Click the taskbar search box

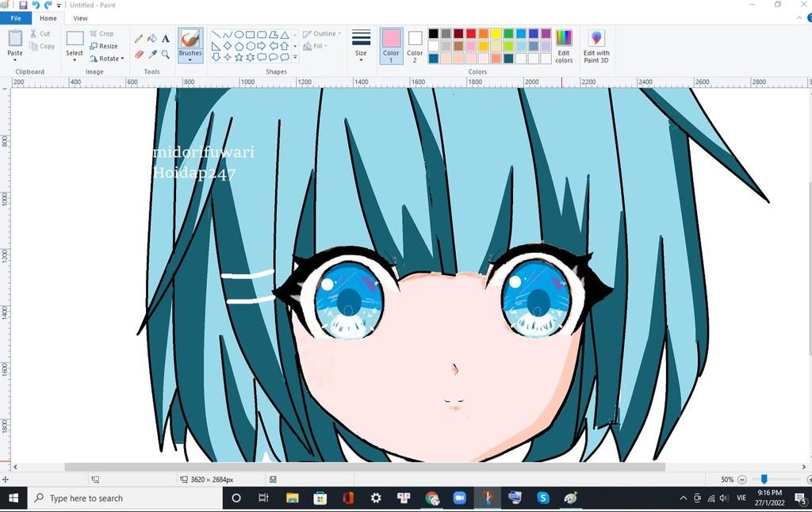125,498
